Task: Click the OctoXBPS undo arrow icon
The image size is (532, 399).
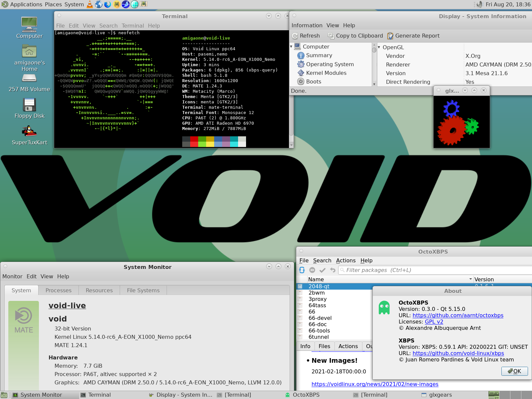Action: pyautogui.click(x=332, y=270)
